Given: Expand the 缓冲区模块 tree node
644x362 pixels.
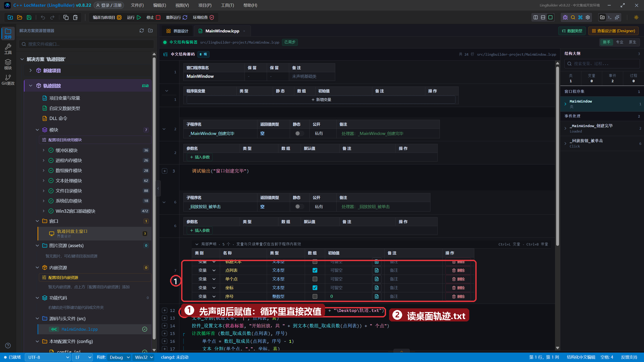Looking at the screenshot, I should [x=44, y=150].
